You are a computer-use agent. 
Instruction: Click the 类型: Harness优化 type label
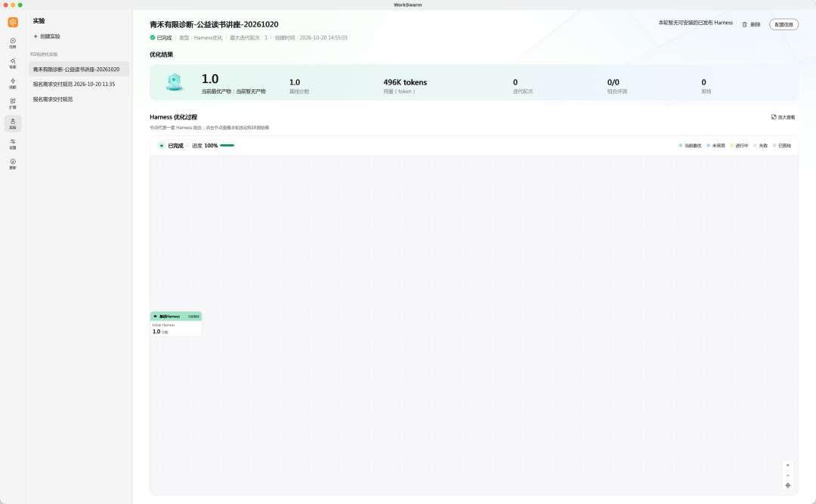click(x=200, y=38)
